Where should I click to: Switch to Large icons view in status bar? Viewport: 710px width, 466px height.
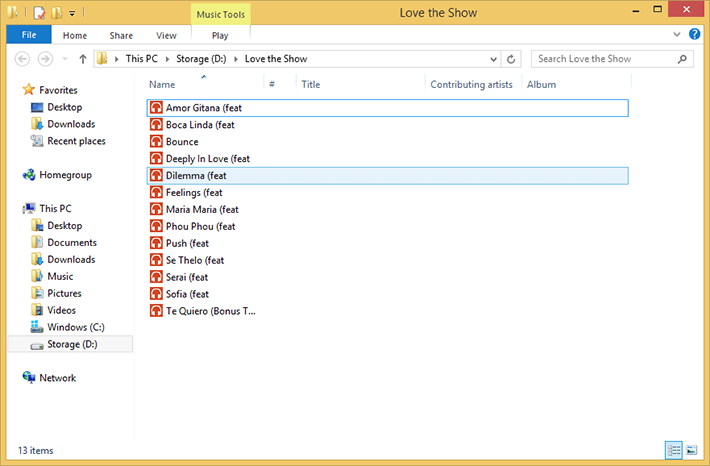pos(691,450)
